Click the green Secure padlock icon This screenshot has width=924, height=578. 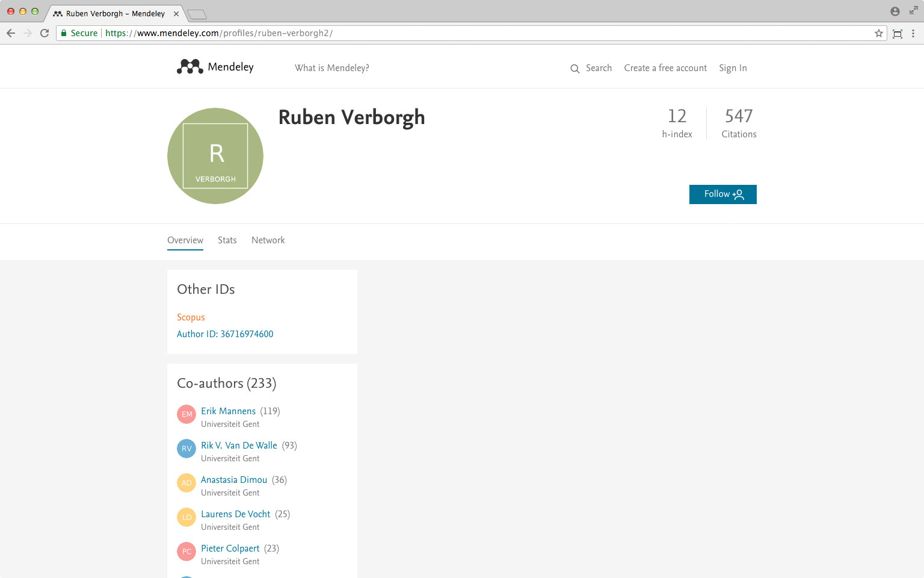64,33
